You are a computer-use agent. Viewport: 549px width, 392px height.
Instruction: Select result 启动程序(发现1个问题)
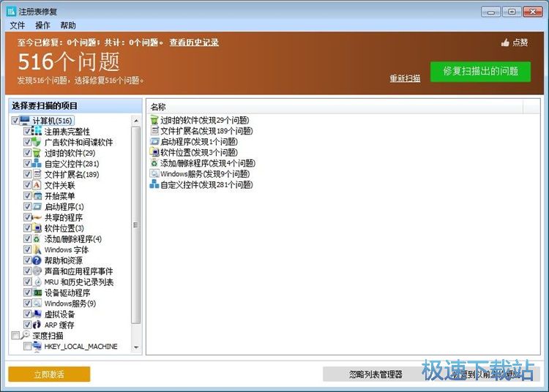coord(199,142)
